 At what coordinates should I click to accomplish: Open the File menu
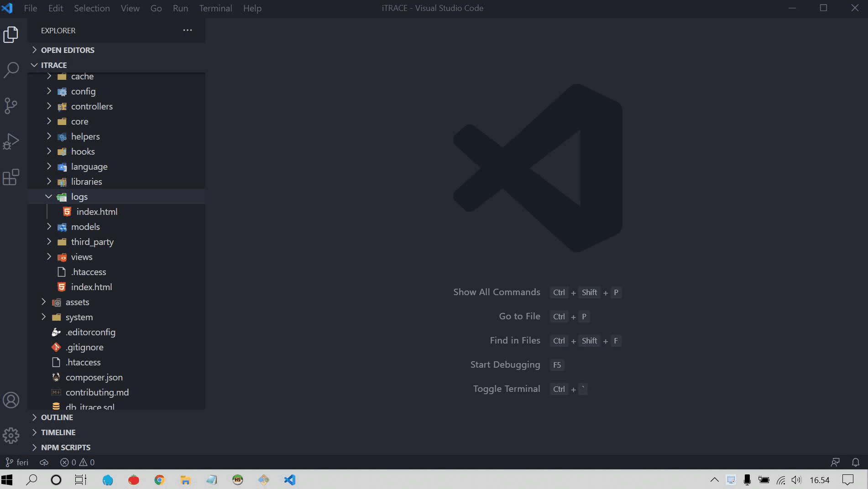pyautogui.click(x=31, y=8)
